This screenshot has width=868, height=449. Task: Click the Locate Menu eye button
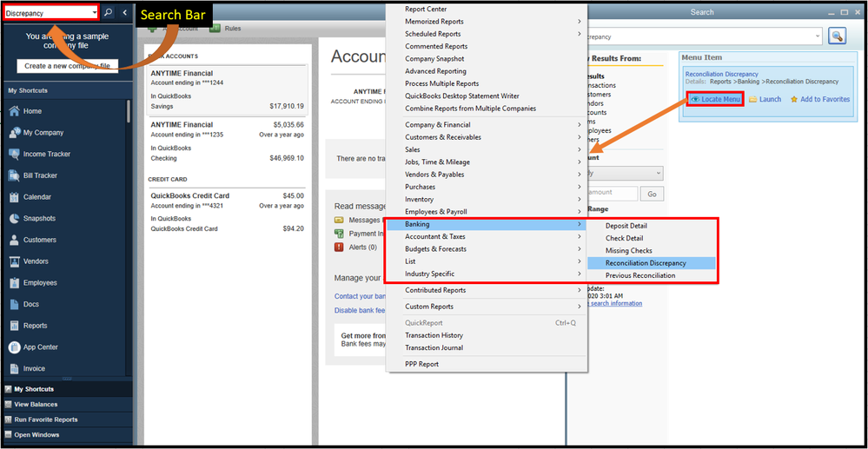tap(715, 99)
